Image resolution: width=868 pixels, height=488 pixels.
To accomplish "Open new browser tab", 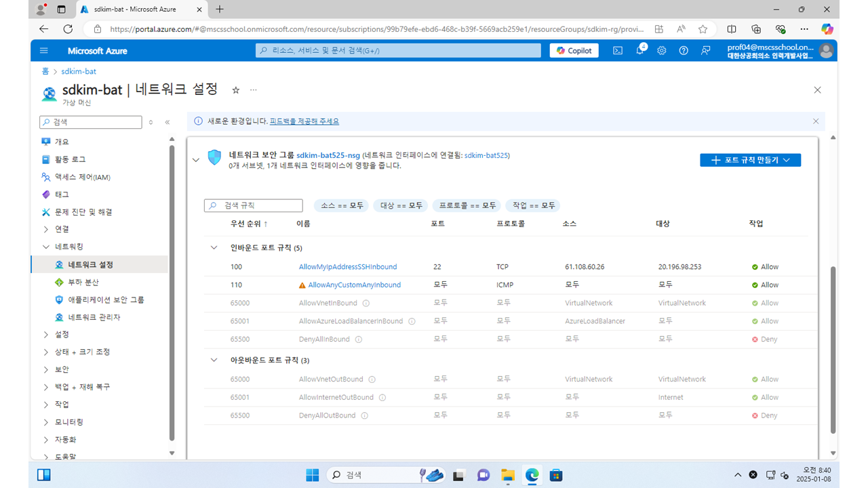I will (220, 9).
